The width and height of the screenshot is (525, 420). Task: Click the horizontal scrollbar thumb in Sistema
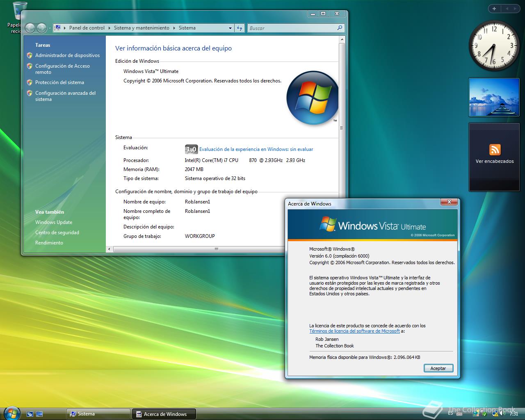(199, 249)
